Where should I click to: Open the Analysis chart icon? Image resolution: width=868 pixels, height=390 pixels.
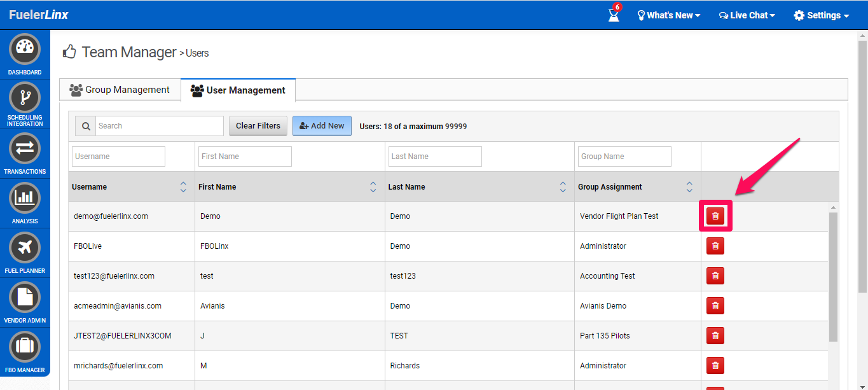[25, 198]
